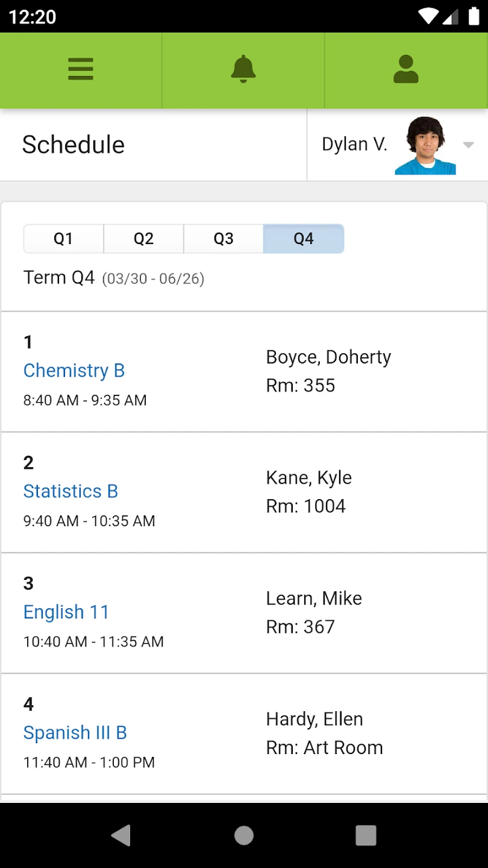Open the English 11 course link
Viewport: 488px width, 868px height.
click(66, 612)
